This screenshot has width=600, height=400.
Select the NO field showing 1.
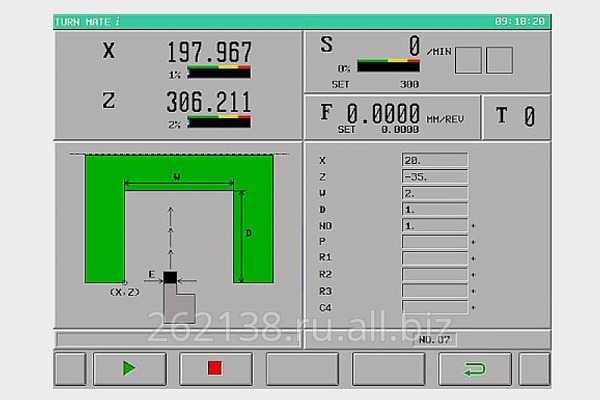point(434,226)
